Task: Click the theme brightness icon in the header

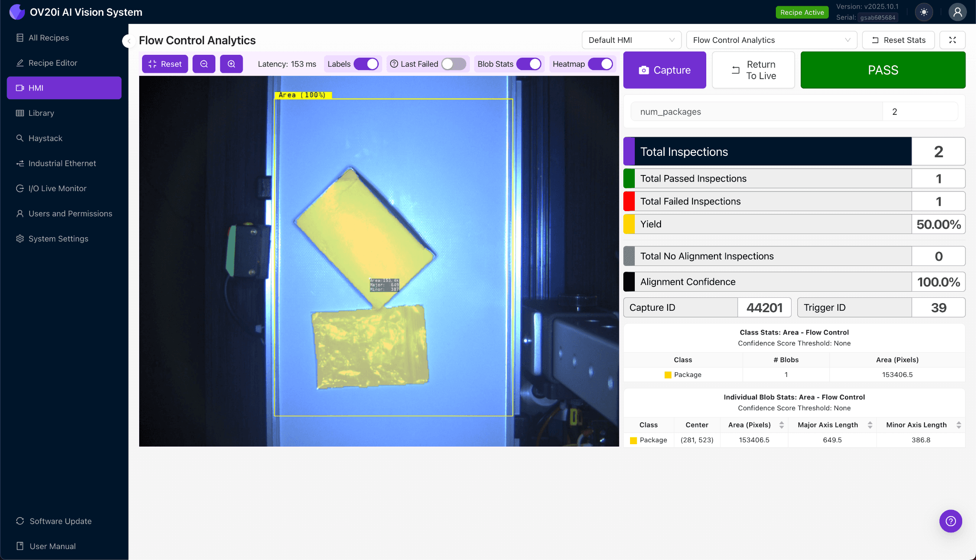Action: tap(924, 12)
